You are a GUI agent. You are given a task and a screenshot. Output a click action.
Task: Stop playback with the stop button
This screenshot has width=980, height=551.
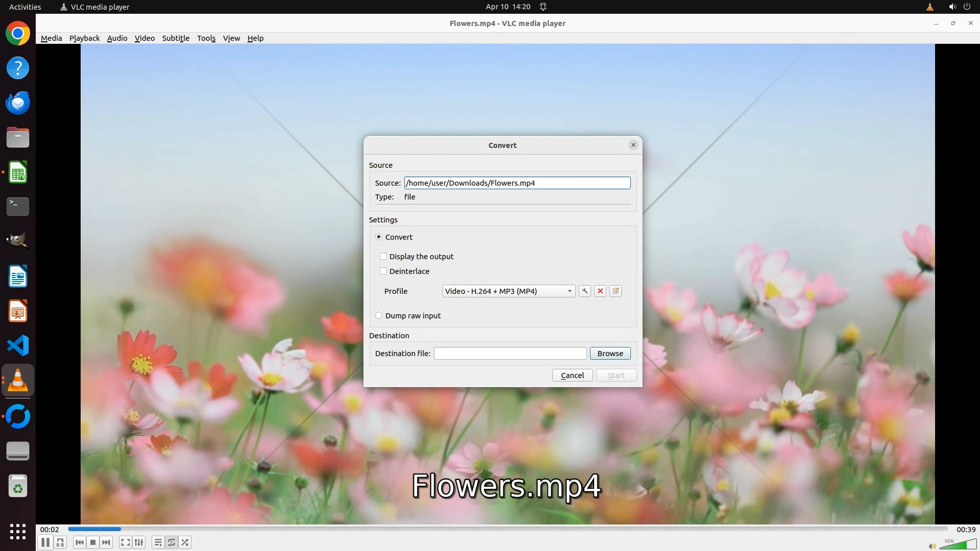coord(93,542)
